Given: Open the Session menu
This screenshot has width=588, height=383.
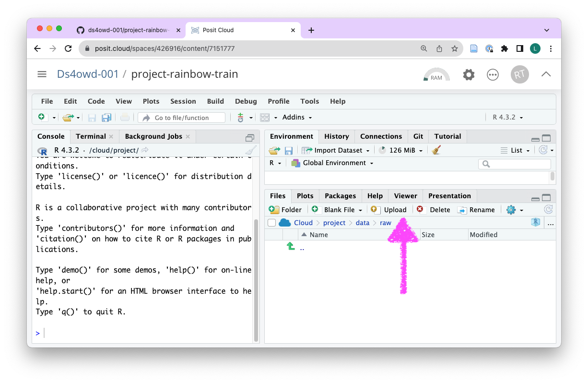Looking at the screenshot, I should click(x=183, y=101).
